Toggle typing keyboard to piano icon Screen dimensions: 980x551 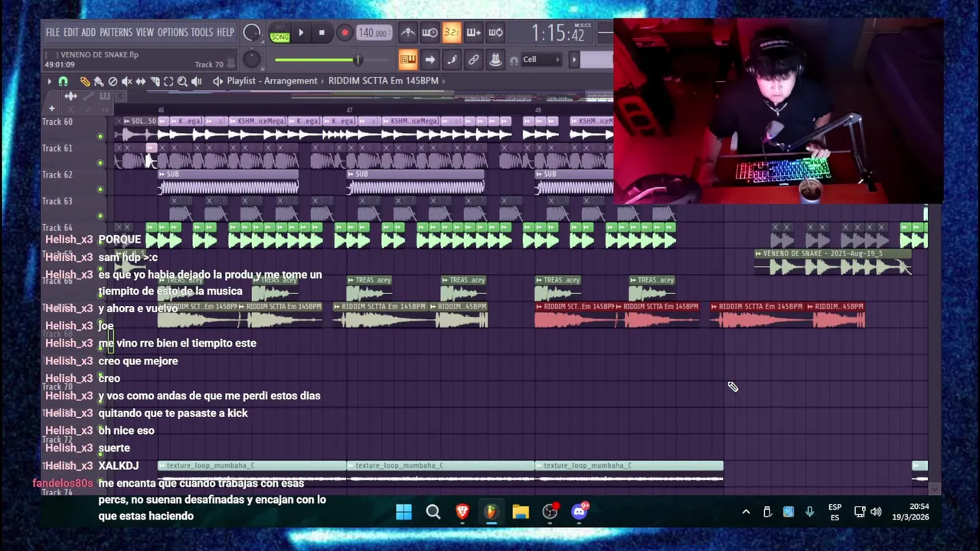[408, 60]
